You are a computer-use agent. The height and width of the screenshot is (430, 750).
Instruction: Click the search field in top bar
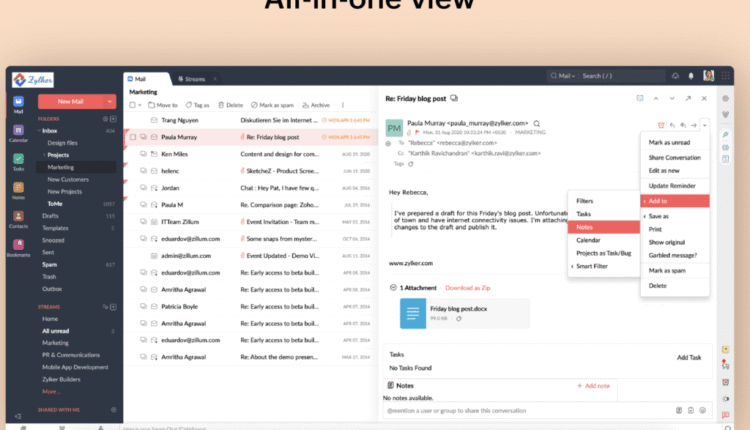(x=620, y=76)
